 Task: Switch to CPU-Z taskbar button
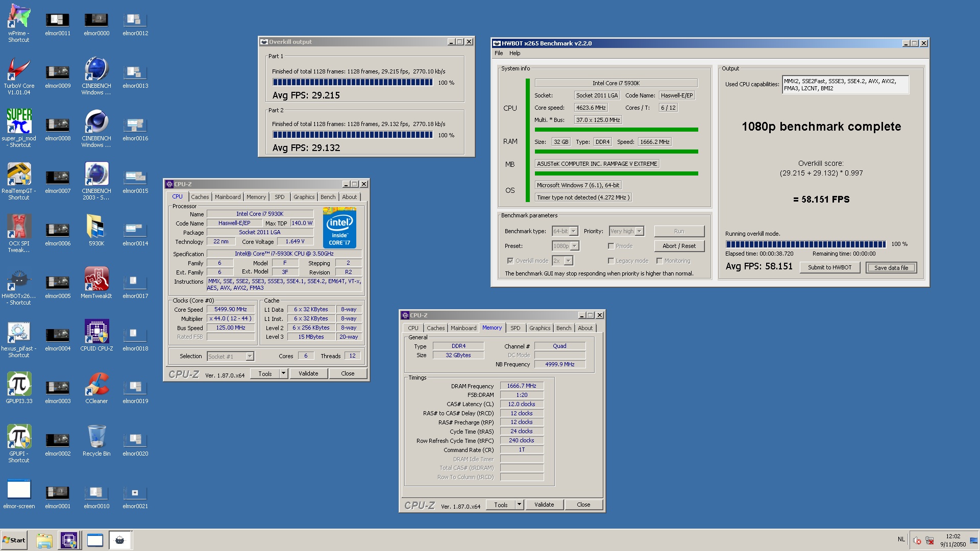pos(69,540)
